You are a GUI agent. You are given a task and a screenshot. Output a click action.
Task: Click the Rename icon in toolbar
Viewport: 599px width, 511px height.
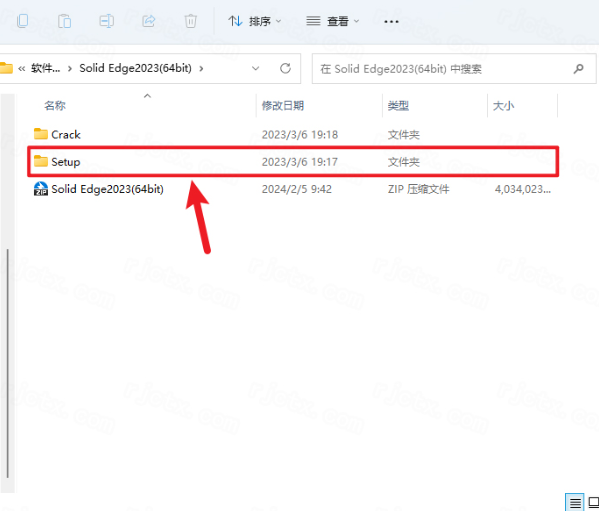click(107, 21)
